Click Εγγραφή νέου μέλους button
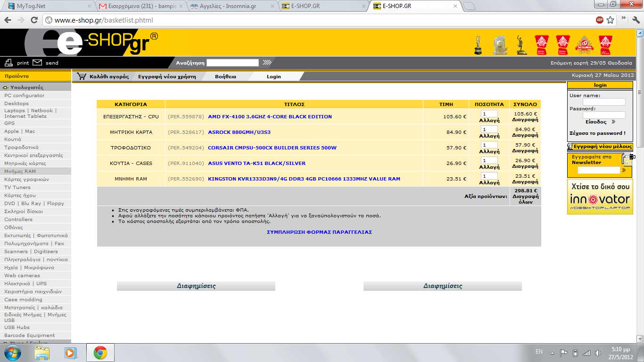 point(600,147)
